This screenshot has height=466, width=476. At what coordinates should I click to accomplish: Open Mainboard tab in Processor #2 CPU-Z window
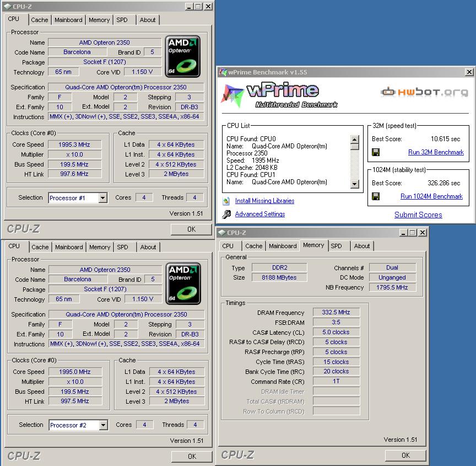[x=69, y=247]
